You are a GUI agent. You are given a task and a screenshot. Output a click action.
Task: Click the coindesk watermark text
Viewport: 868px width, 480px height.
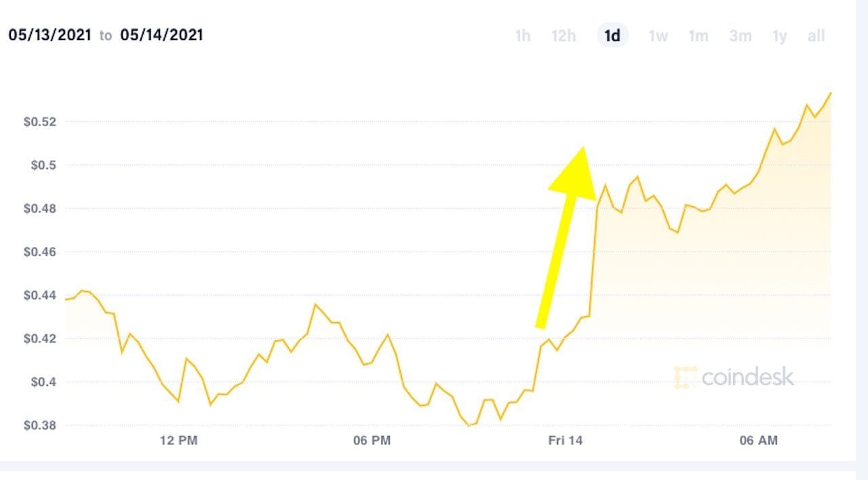[x=747, y=377]
